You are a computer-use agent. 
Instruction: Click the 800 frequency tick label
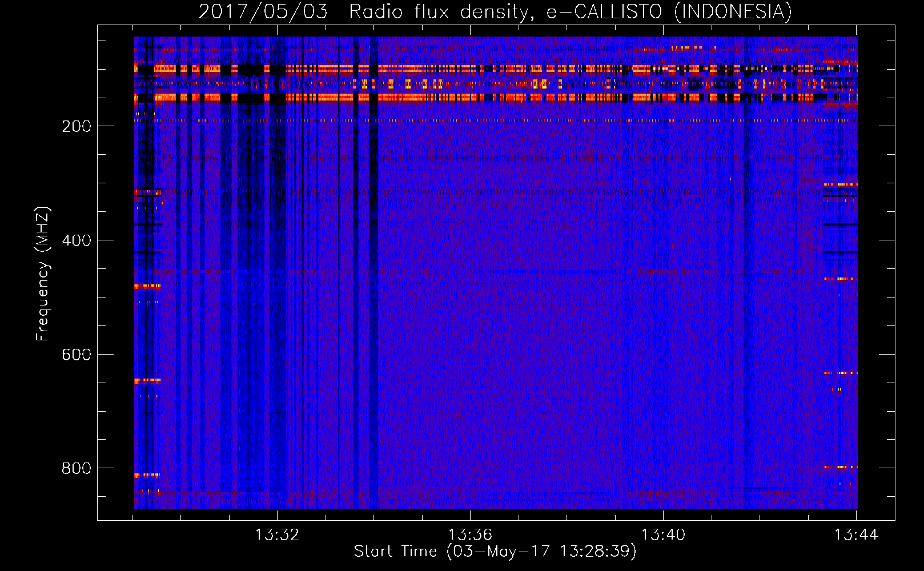(x=77, y=468)
